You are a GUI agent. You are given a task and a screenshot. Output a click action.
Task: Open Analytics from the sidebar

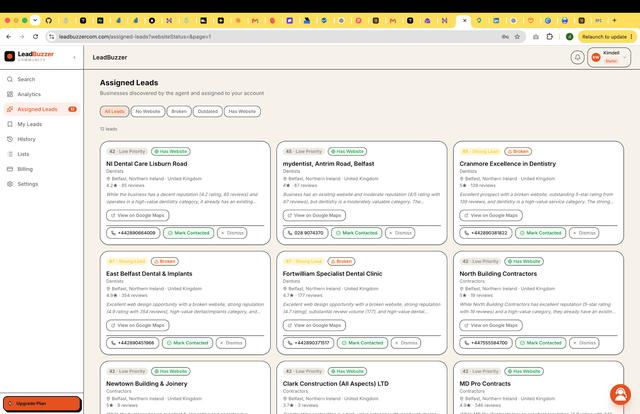click(29, 94)
